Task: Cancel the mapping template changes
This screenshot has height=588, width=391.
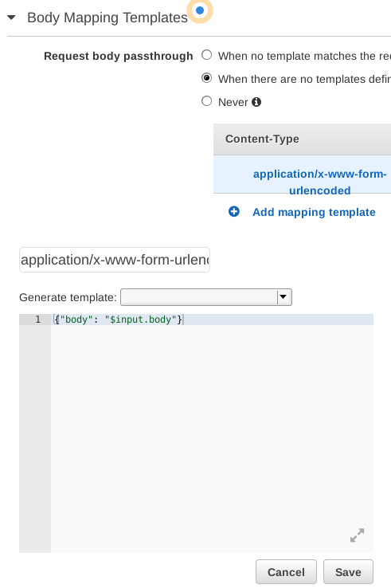Action: [286, 572]
